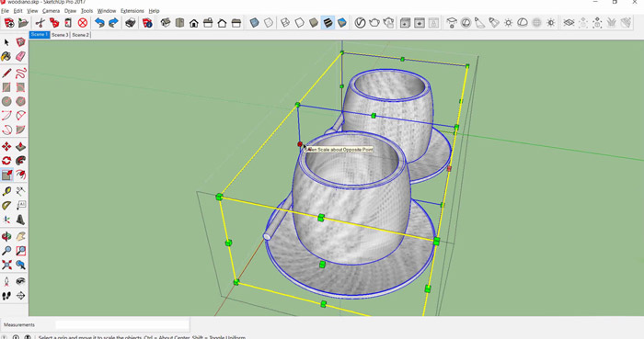Viewport: 644px width, 339px height.
Task: Click the Undo blue arrow
Action: (x=99, y=23)
